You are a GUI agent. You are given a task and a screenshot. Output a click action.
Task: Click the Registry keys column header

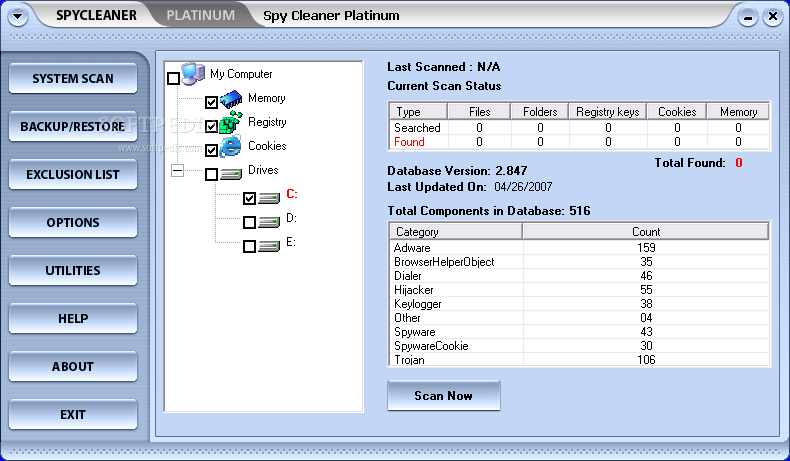[x=608, y=111]
